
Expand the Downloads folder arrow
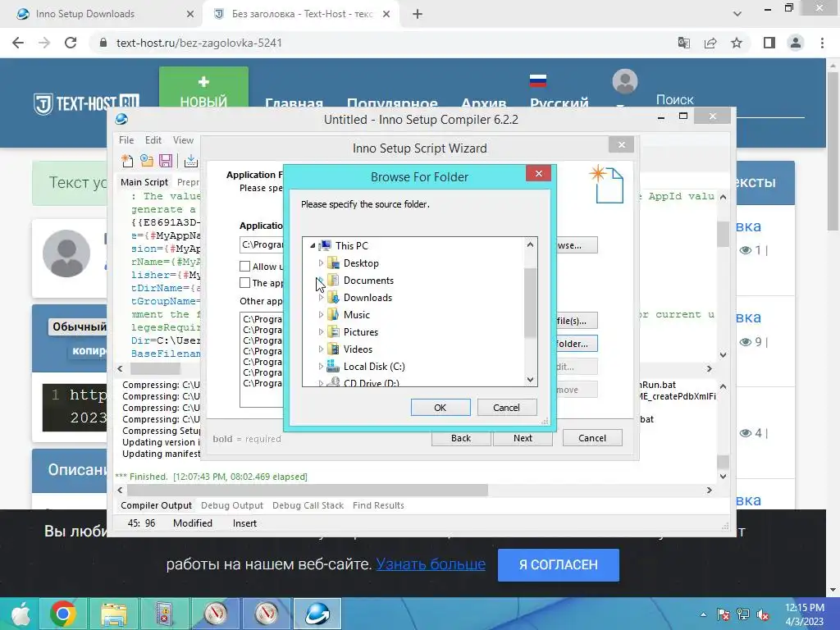point(321,297)
